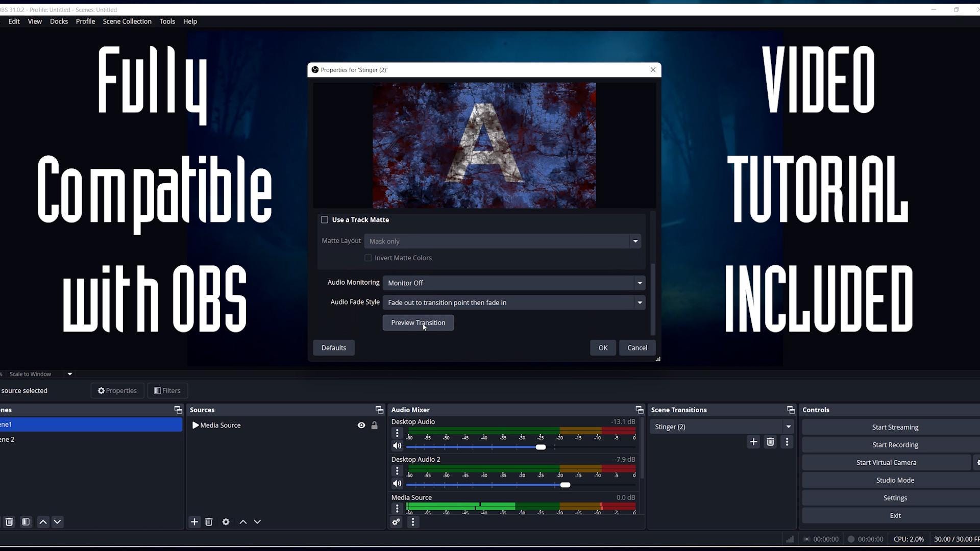Toggle Invert Matte Colors checkbox
Image resolution: width=980 pixels, height=551 pixels.
pos(368,258)
